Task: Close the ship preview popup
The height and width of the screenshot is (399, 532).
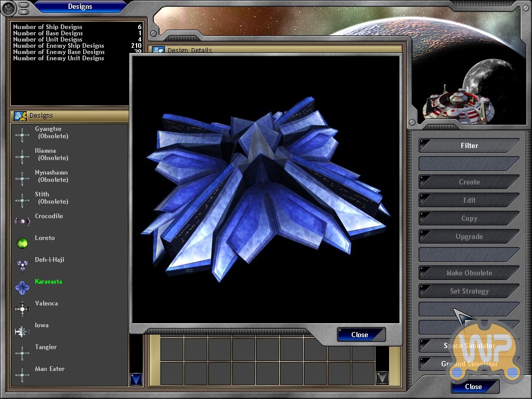Action: [361, 335]
